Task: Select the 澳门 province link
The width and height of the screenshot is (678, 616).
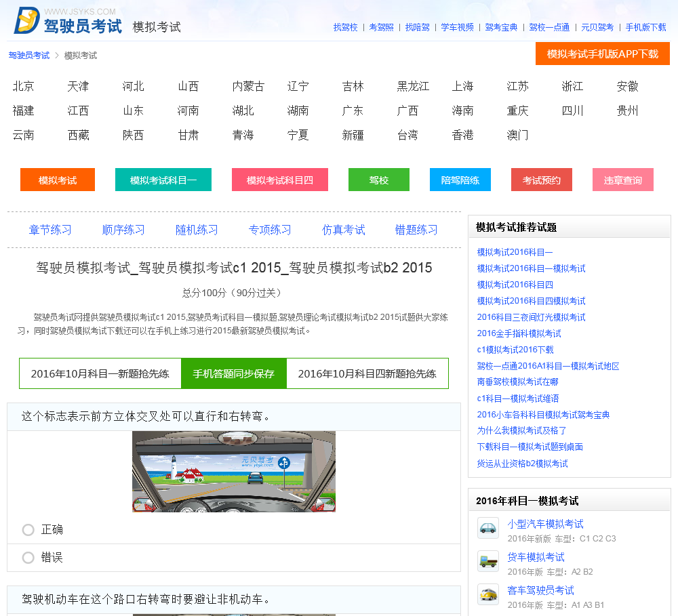Action: pyautogui.click(x=517, y=136)
